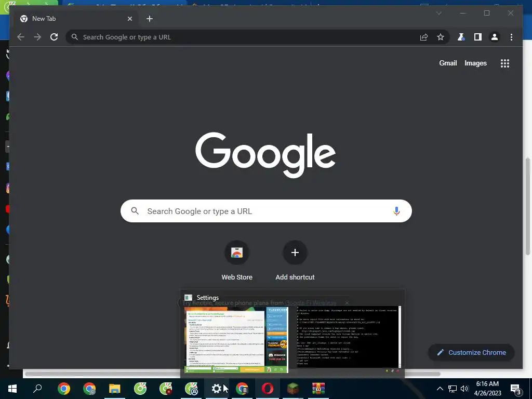The height and width of the screenshot is (399, 532).
Task: Open the TLauncher window preview thumbnail
Action: point(236,340)
